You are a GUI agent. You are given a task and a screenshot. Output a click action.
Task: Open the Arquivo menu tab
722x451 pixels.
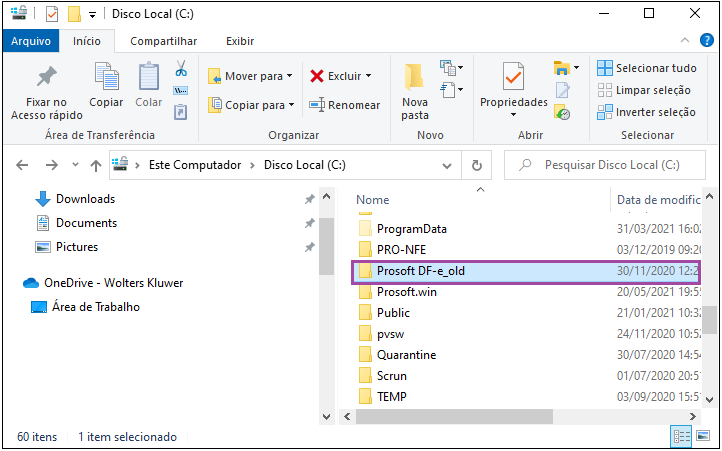tap(30, 41)
